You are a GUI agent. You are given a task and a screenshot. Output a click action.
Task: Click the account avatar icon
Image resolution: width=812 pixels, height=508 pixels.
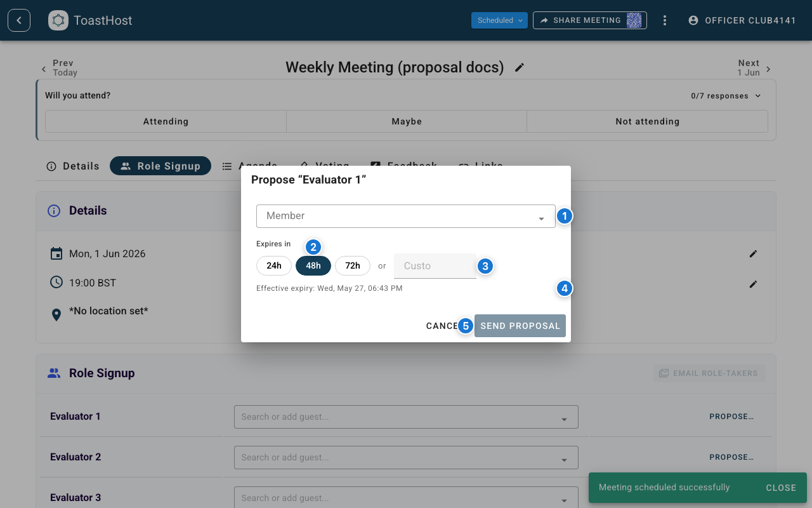coord(693,20)
